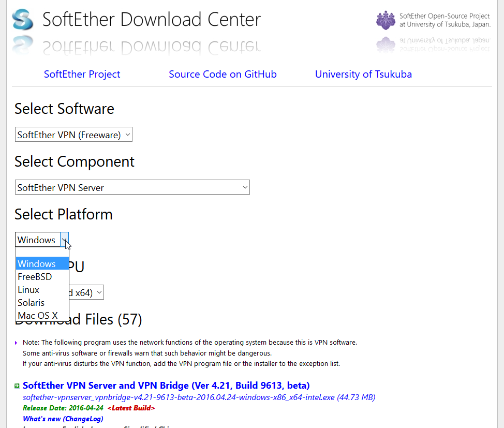Image resolution: width=504 pixels, height=428 pixels.
Task: Click the Note about network functions text
Action: [x=189, y=353]
